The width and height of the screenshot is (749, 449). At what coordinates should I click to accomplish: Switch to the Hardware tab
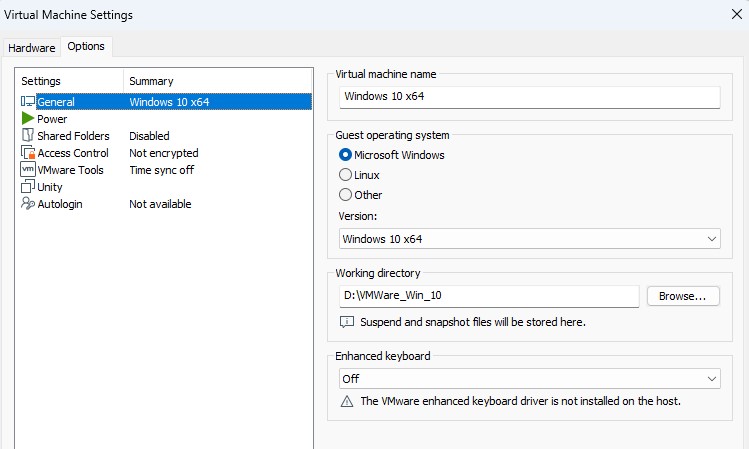[x=32, y=48]
